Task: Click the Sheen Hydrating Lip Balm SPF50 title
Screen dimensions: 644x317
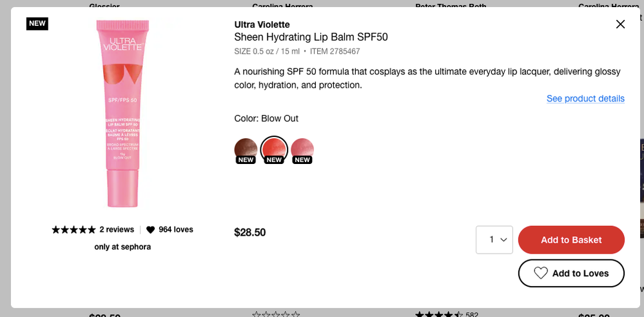Action: pos(311,37)
